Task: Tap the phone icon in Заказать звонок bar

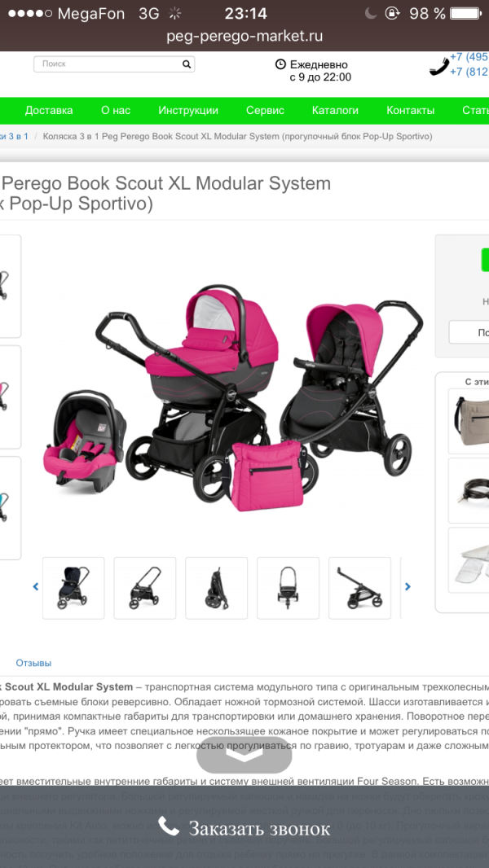Action: tap(169, 826)
